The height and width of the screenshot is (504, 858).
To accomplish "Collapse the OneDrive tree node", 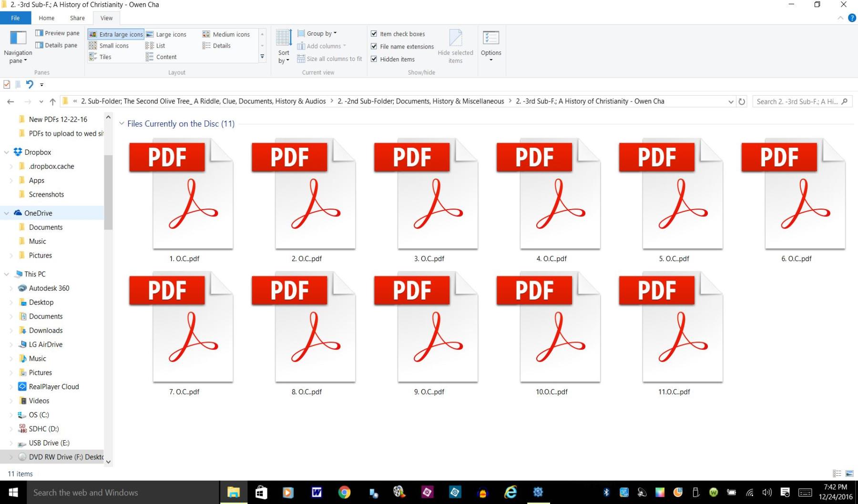I will (x=7, y=213).
